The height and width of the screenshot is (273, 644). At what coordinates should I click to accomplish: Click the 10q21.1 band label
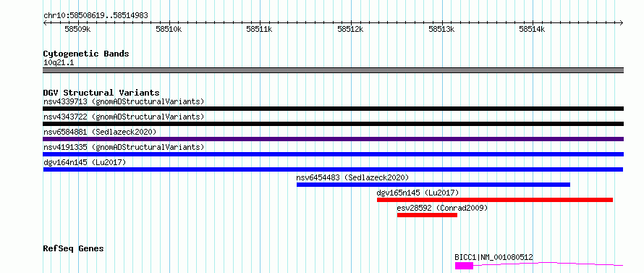click(59, 63)
